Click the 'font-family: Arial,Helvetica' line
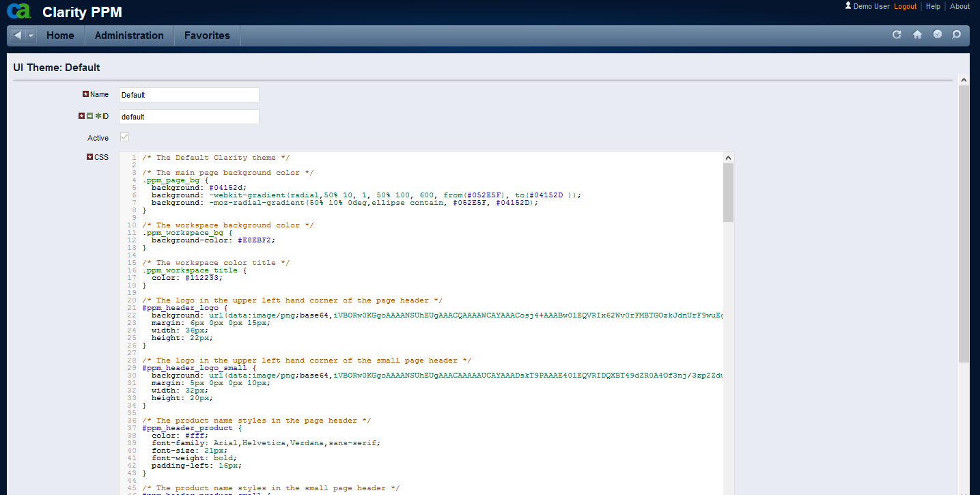 (266, 443)
